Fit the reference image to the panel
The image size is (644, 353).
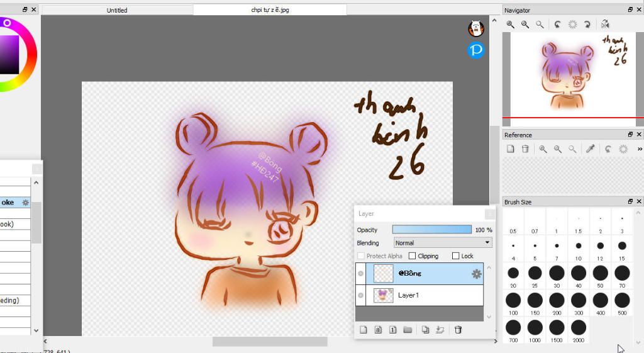coord(572,148)
